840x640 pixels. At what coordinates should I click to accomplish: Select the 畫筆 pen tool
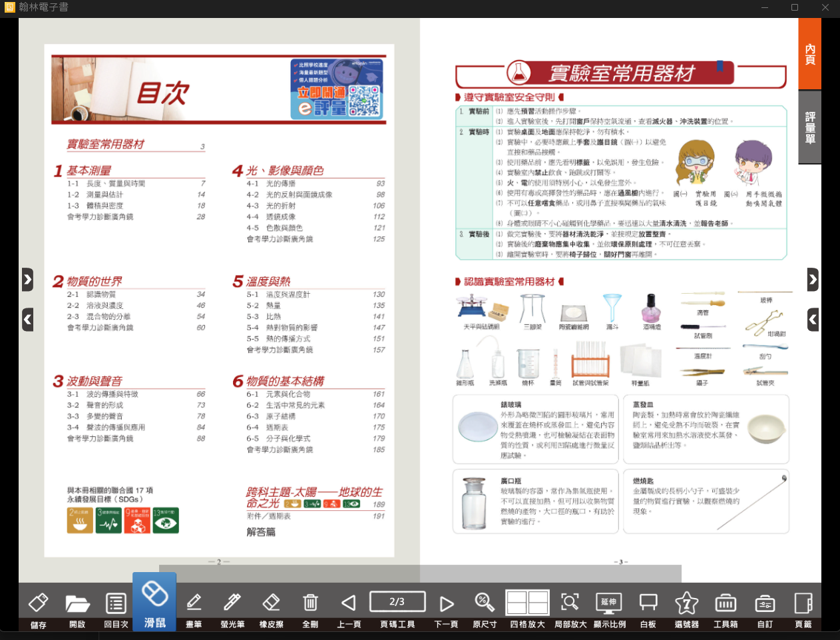tap(194, 609)
